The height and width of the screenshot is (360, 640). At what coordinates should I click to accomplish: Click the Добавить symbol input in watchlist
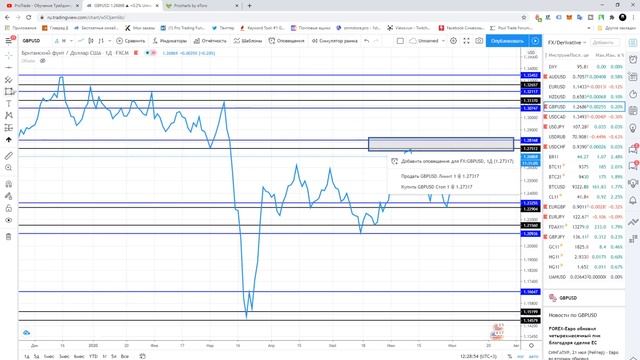pyautogui.click(x=604, y=42)
